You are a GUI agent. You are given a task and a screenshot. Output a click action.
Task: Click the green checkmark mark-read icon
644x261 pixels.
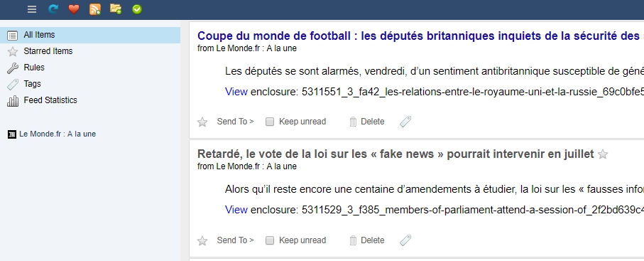tap(137, 9)
